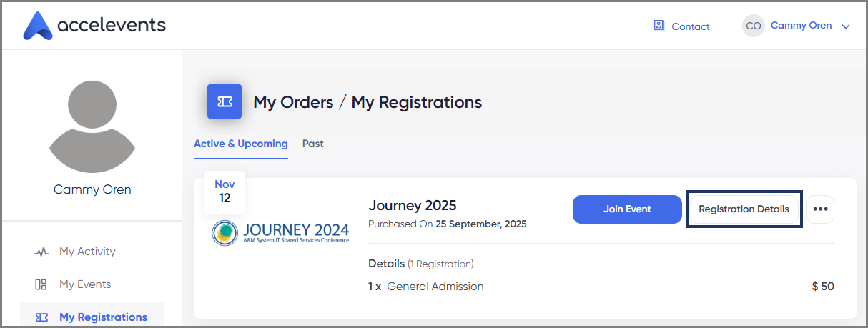Screen dimensions: 868x328
Task: Switch to the Past tab
Action: tap(313, 144)
